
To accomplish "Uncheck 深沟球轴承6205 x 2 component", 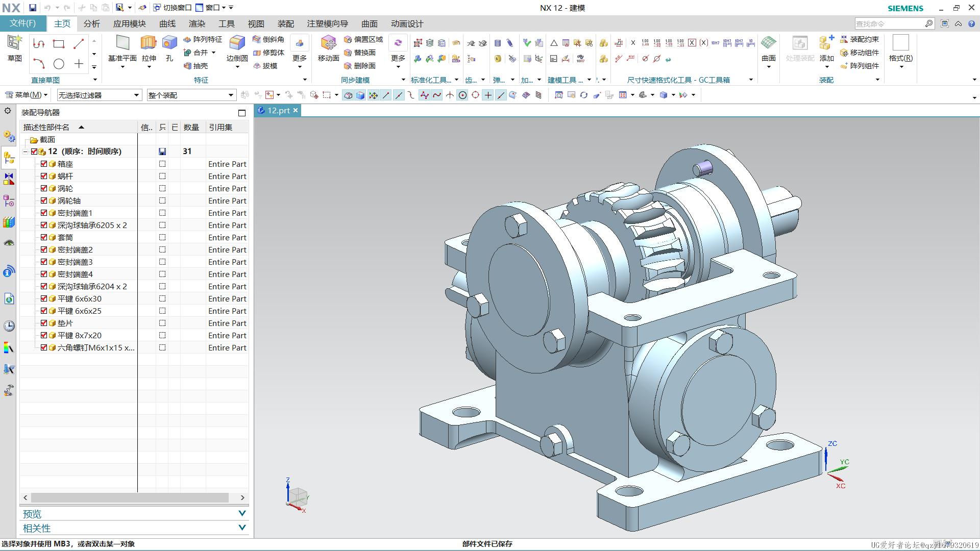I will tap(44, 225).
